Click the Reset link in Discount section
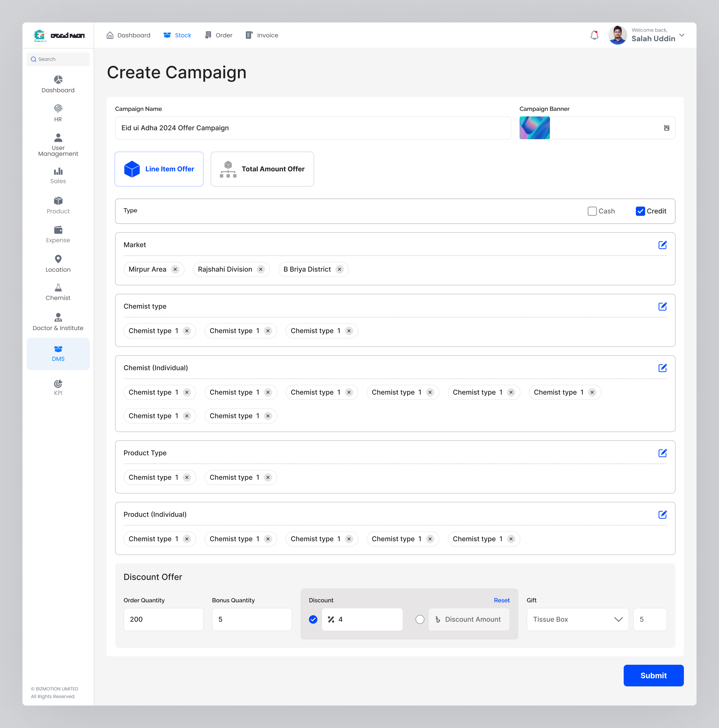The height and width of the screenshot is (728, 719). point(502,600)
